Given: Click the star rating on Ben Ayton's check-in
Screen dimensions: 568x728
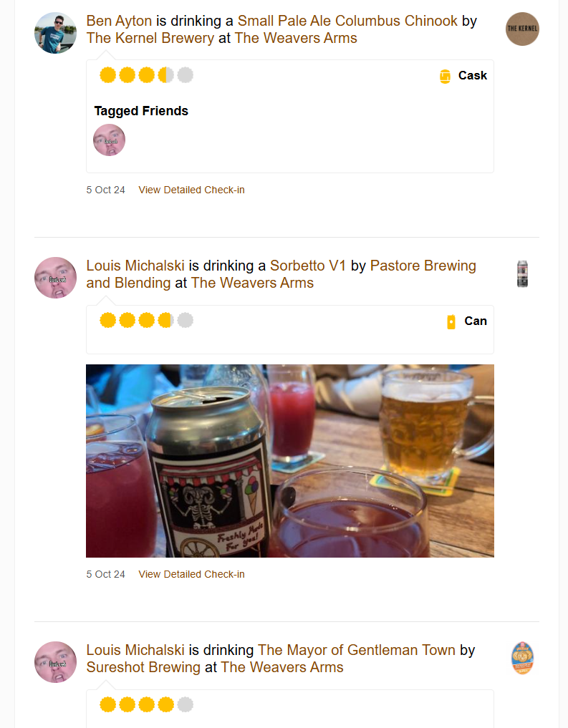Looking at the screenshot, I should (x=147, y=75).
